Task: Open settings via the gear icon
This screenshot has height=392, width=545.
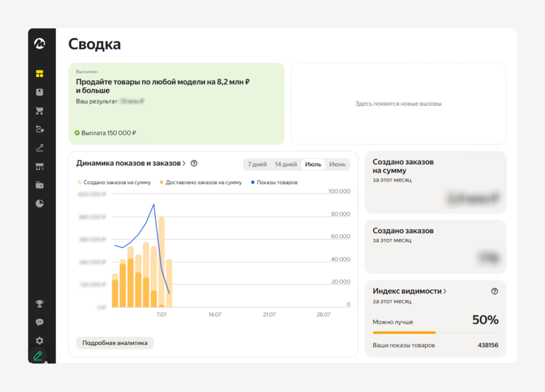Action: coord(39,340)
